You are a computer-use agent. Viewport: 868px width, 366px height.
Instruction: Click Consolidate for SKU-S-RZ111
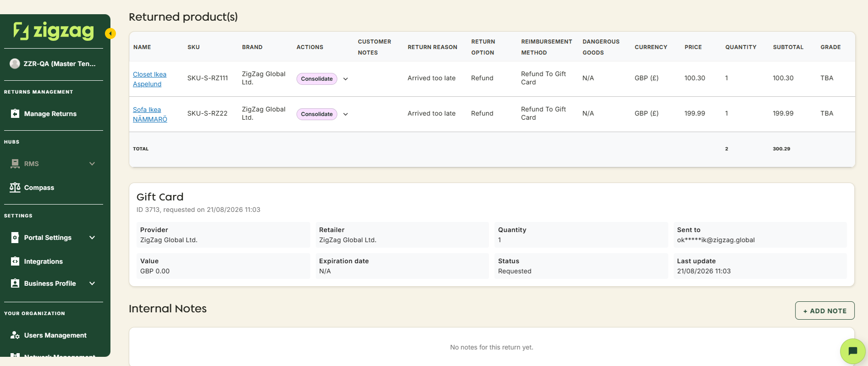[317, 79]
